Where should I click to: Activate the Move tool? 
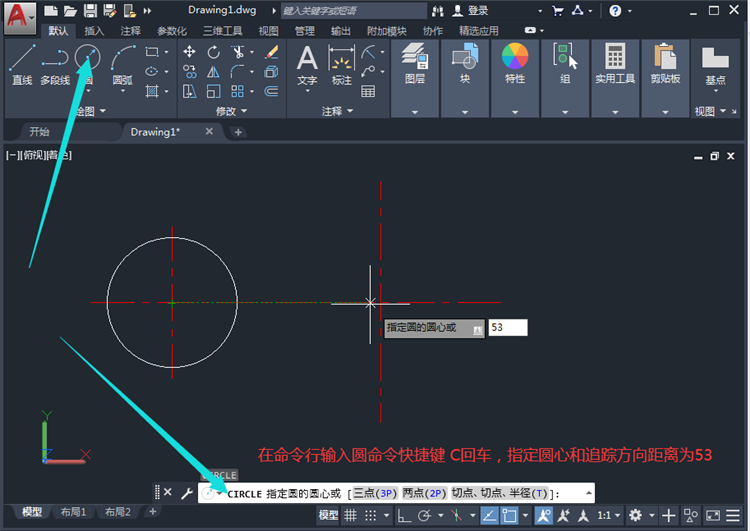click(x=189, y=52)
